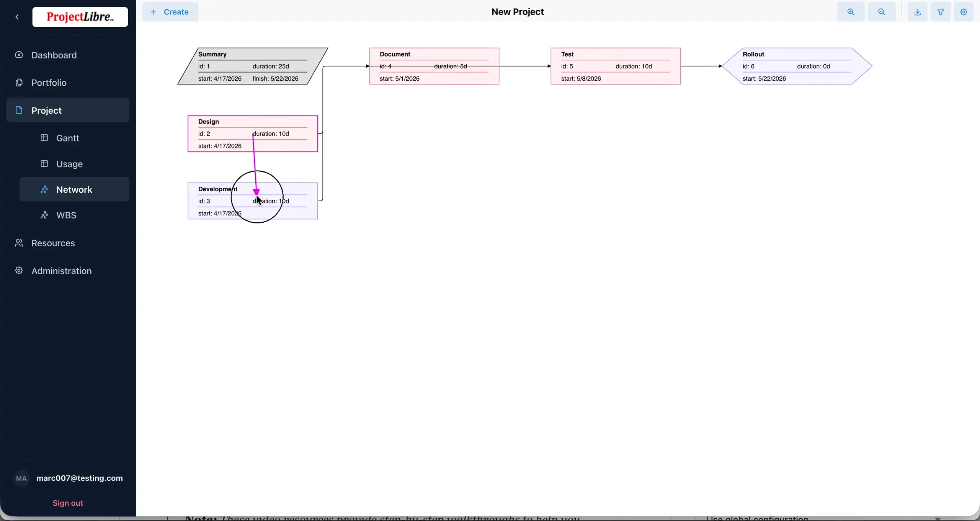The width and height of the screenshot is (980, 521).
Task: Click 'start: 5/8/2026' in Test node
Action: [x=581, y=78]
